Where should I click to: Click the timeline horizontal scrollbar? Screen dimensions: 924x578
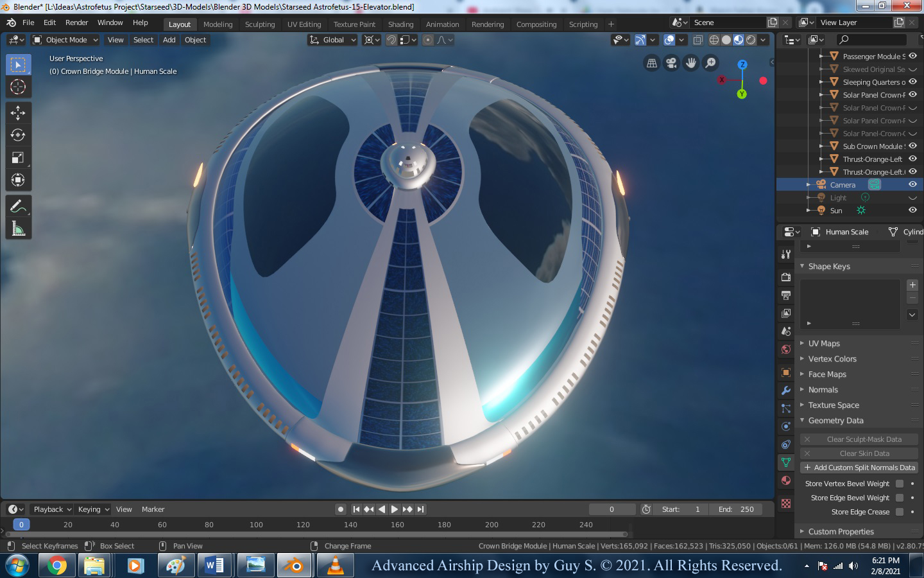314,534
